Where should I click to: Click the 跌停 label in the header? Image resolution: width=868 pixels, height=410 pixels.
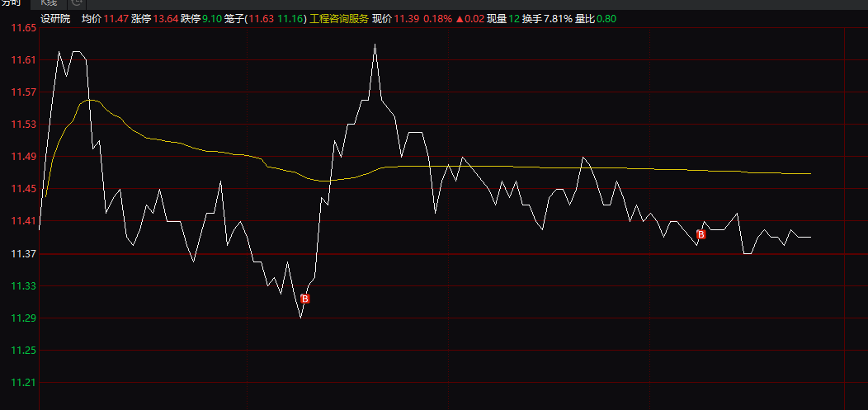191,19
